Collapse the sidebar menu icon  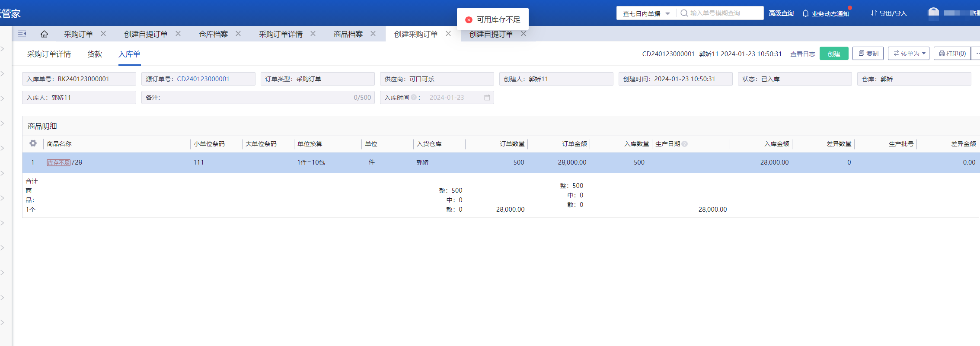(x=22, y=34)
